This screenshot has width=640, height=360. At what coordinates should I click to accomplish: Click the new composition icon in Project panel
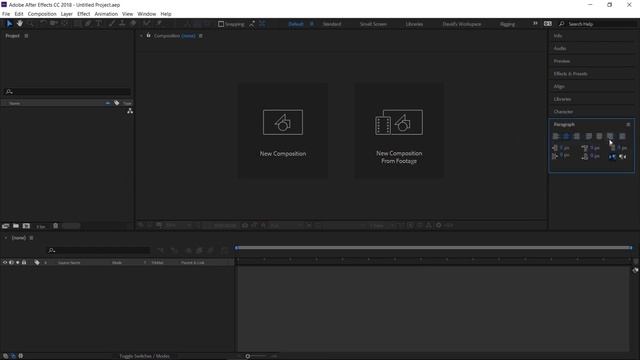point(26,226)
